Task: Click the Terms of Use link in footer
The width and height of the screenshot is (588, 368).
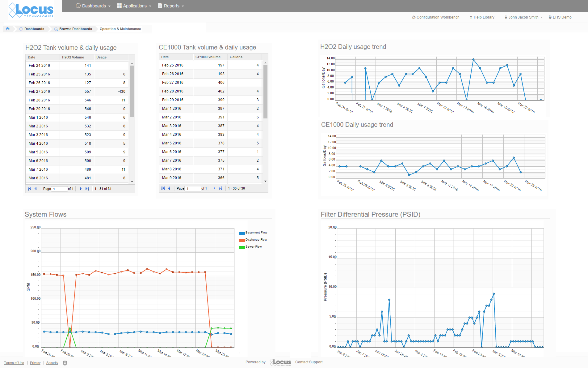Action: (x=14, y=362)
